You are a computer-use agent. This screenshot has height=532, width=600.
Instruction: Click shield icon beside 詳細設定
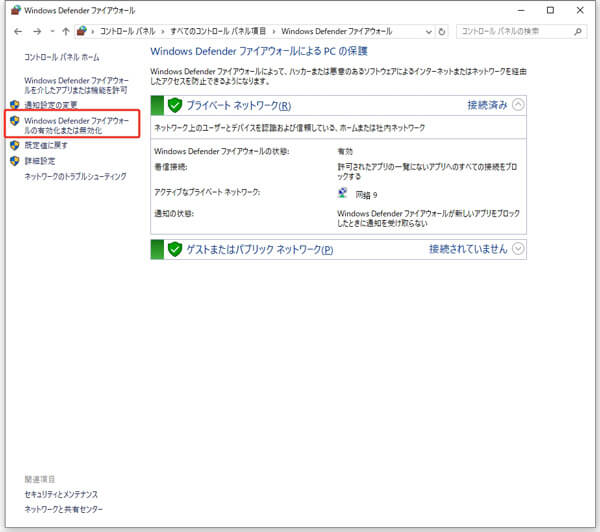click(x=15, y=161)
